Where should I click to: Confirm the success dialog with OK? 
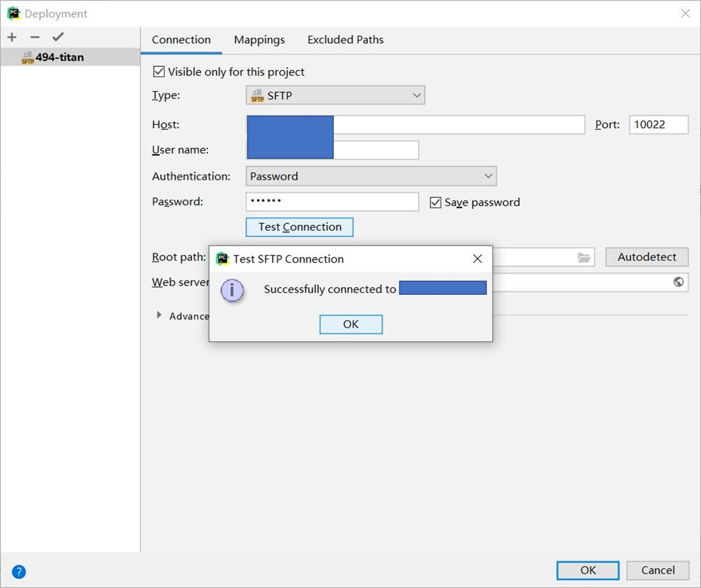pos(351,324)
